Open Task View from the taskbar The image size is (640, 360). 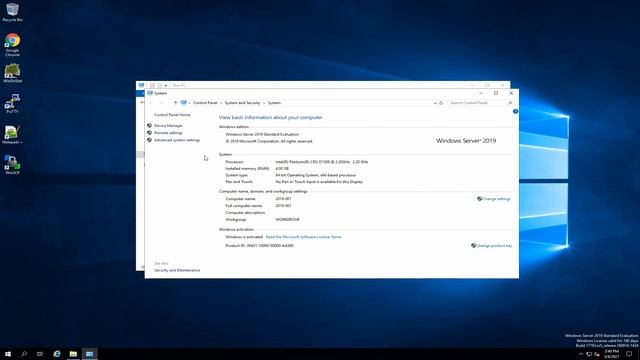coord(40,354)
